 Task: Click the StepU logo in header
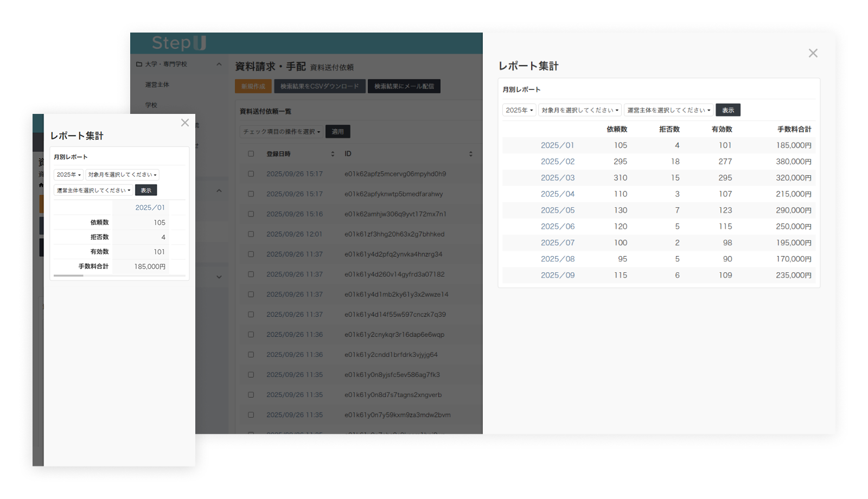(x=178, y=43)
